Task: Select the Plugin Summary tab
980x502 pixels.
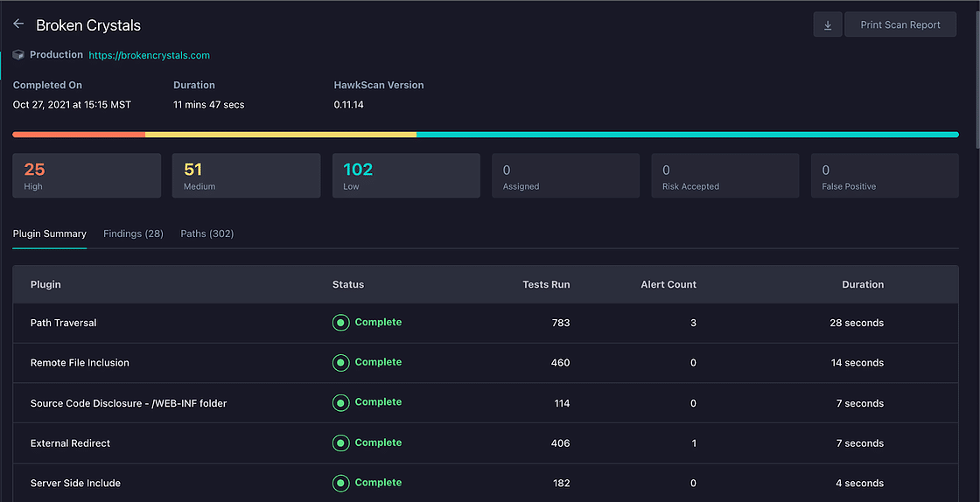Action: coord(49,234)
